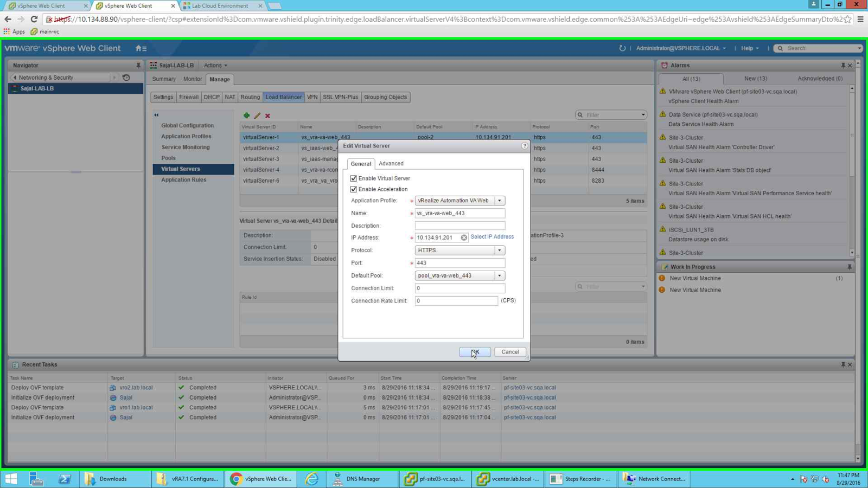The width and height of the screenshot is (868, 488).
Task: Edit selected virtual server pencil icon
Action: point(257,115)
